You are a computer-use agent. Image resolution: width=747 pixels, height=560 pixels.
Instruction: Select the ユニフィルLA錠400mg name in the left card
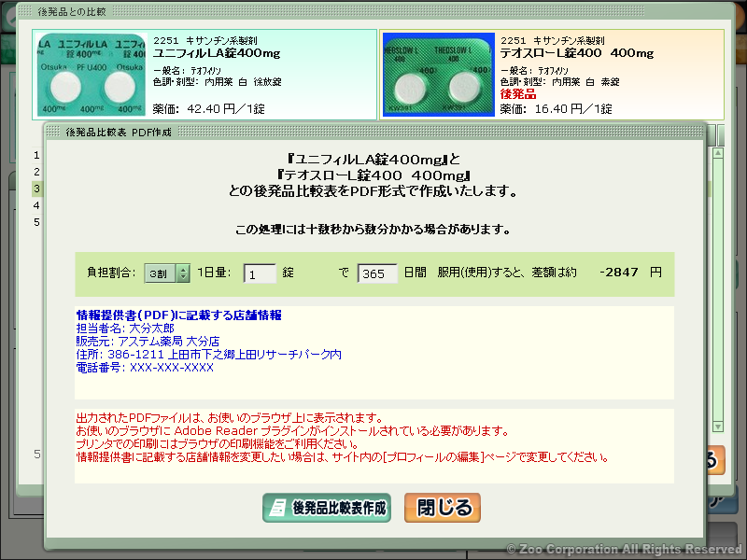[x=217, y=53]
